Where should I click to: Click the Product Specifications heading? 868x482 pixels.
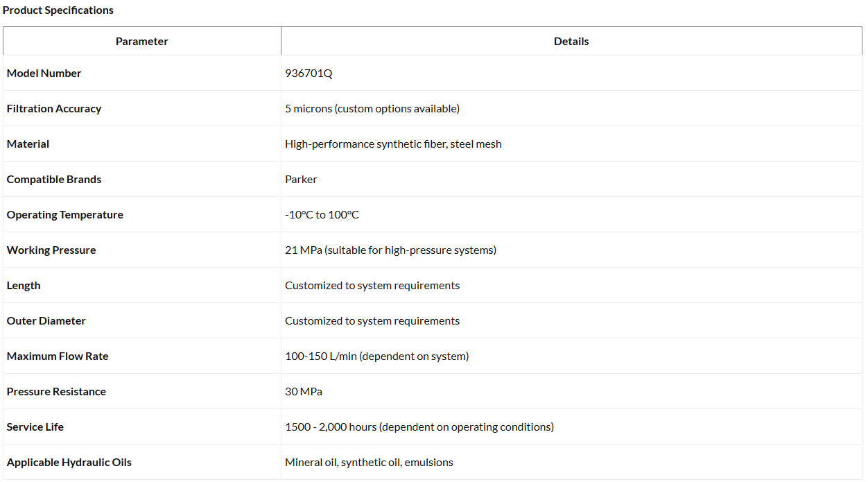[58, 10]
